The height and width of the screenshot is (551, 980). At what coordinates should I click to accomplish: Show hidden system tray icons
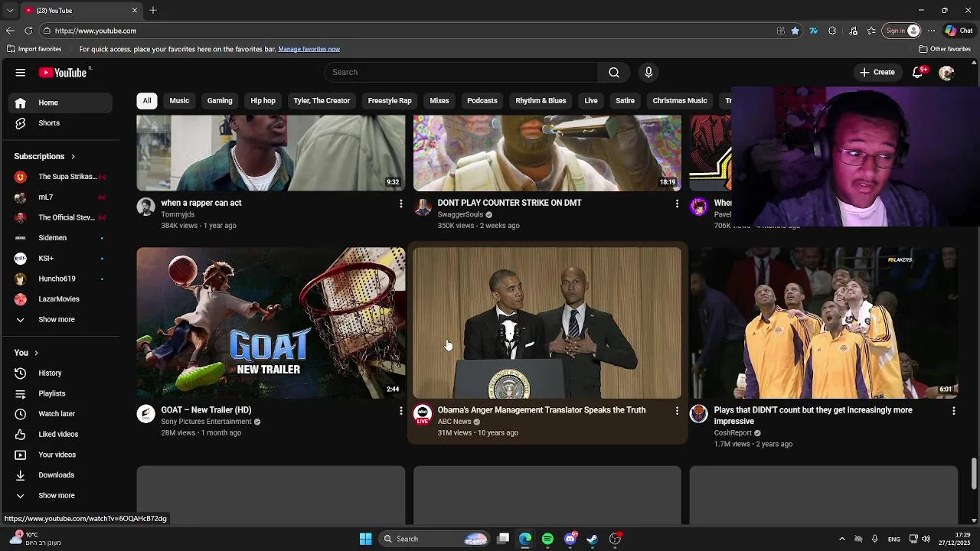841,539
